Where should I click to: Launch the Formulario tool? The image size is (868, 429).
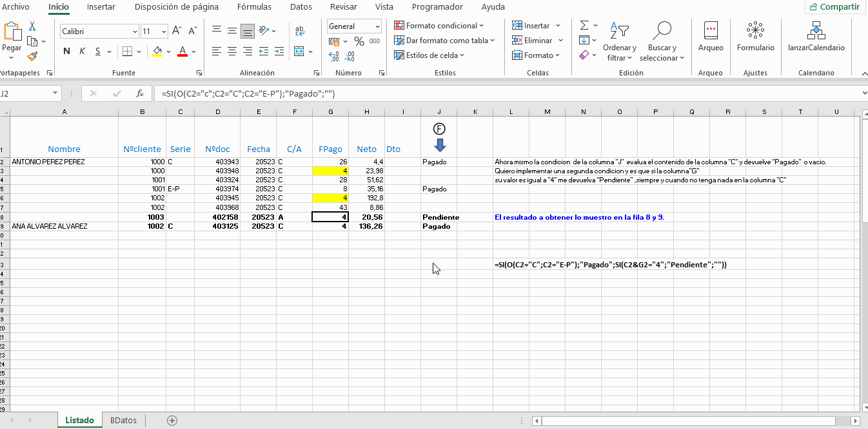(x=756, y=37)
